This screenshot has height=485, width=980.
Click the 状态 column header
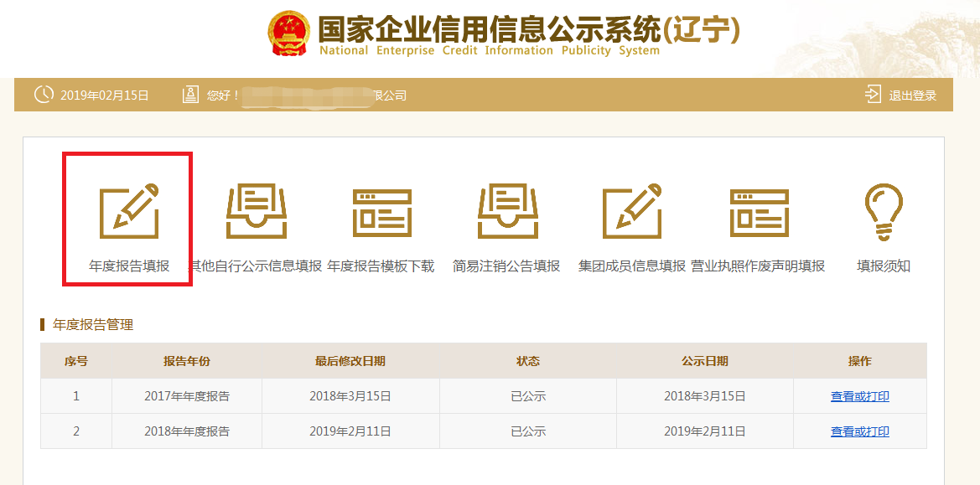click(x=528, y=361)
